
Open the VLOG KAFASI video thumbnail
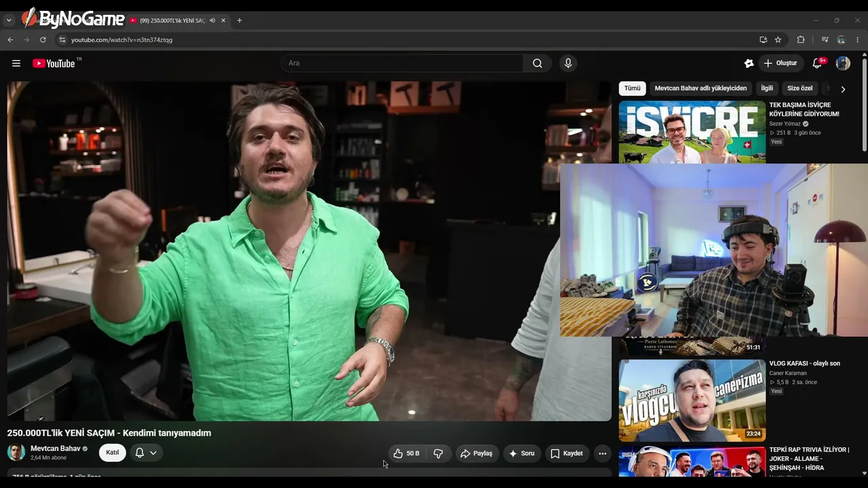(692, 401)
